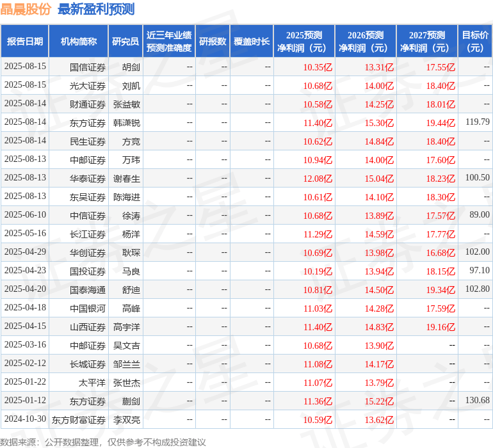493x448 pixels.
Task: Open the 国信证券 institution entry
Action: tap(88, 67)
